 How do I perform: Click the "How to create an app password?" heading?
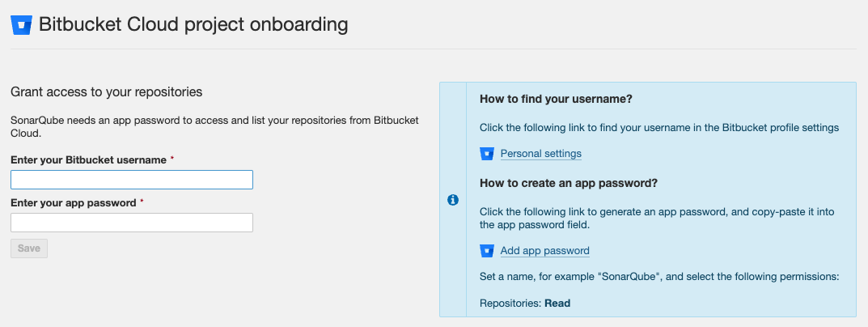click(569, 183)
